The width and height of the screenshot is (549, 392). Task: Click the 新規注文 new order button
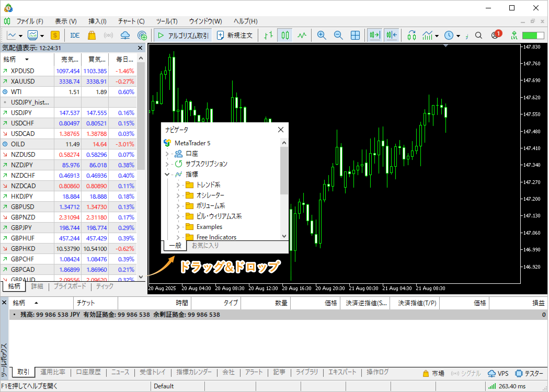coord(235,35)
